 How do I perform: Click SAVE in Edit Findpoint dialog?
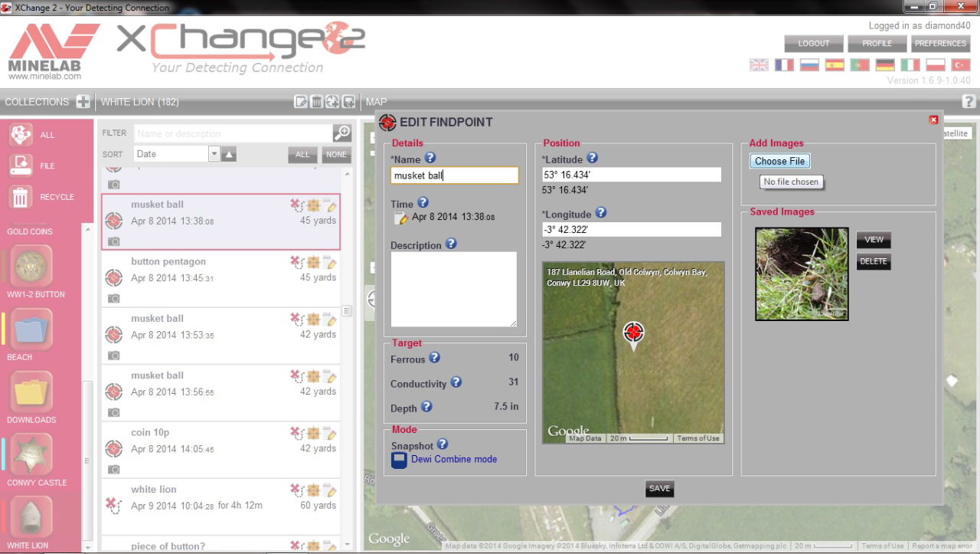[x=659, y=489]
